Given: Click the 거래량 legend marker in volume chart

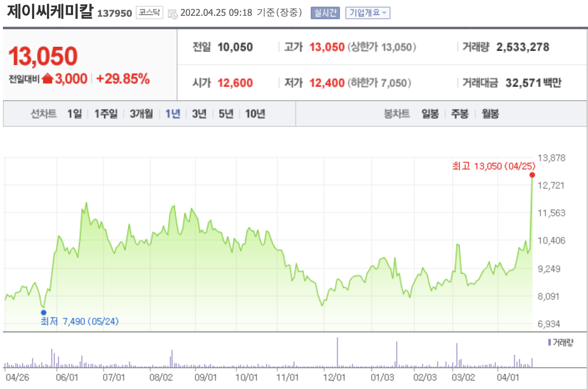Looking at the screenshot, I should (x=550, y=342).
